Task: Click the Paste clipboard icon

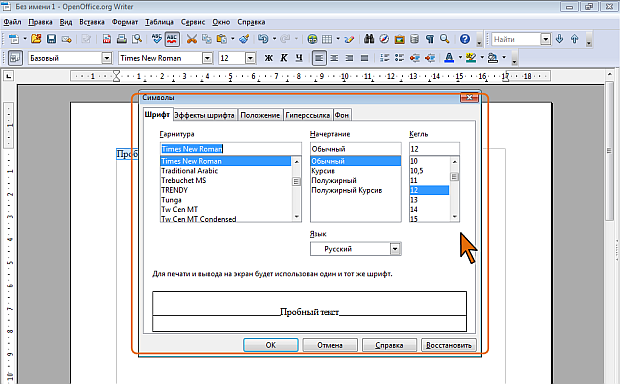Action: [221, 39]
